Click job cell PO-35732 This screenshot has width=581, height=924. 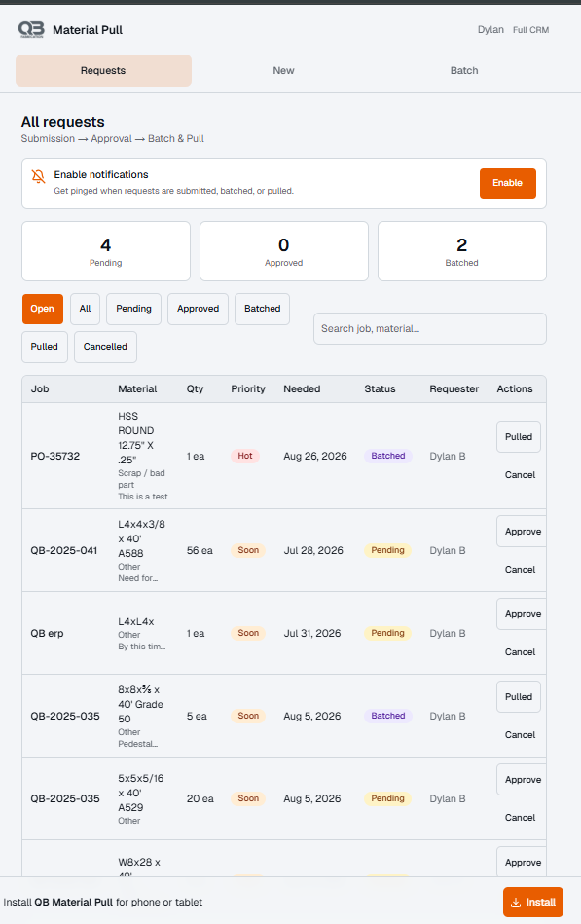[55, 456]
